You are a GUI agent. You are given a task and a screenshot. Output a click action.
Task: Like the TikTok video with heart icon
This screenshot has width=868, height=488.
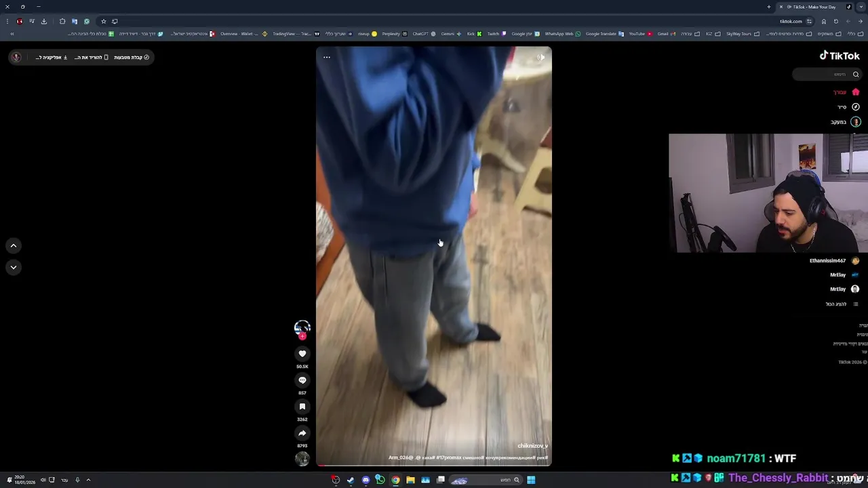pyautogui.click(x=302, y=354)
